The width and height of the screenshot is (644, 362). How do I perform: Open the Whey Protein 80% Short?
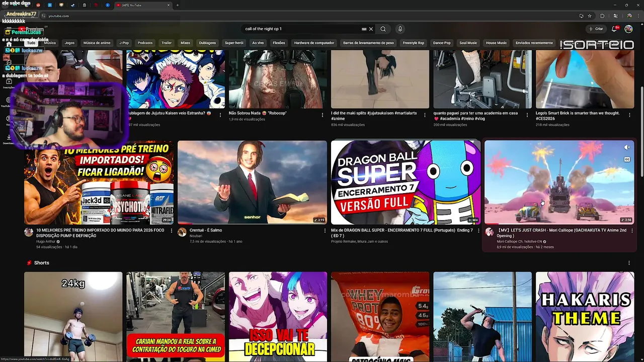click(x=380, y=317)
